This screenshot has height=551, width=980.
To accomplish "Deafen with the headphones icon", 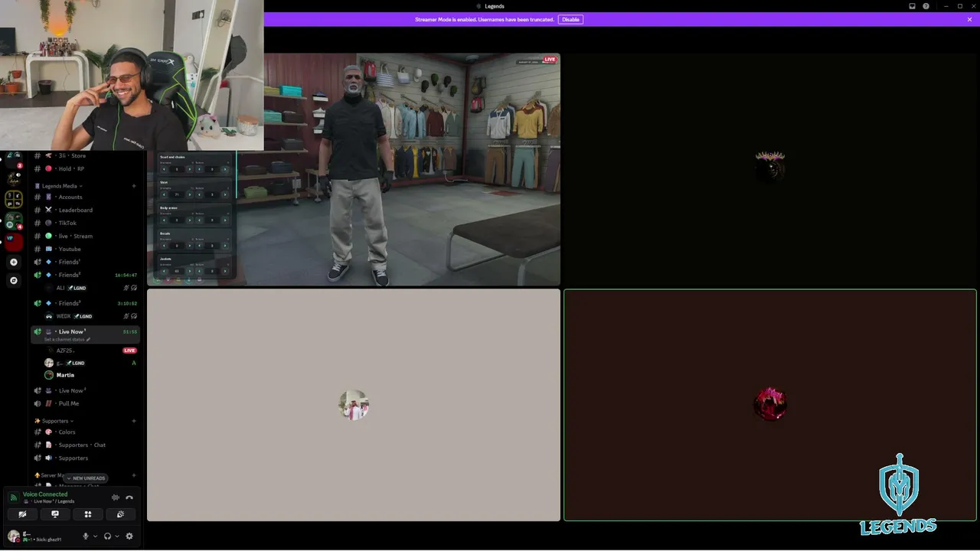I will tap(107, 536).
